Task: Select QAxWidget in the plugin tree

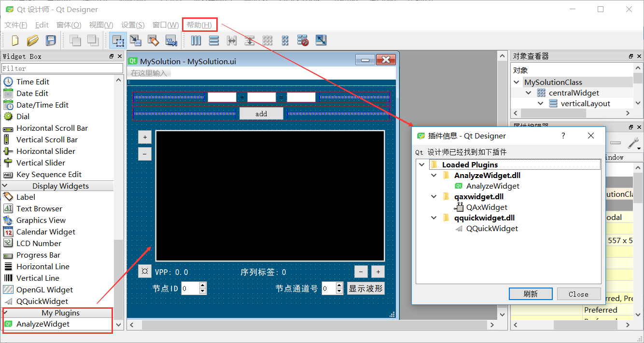Action: click(487, 207)
